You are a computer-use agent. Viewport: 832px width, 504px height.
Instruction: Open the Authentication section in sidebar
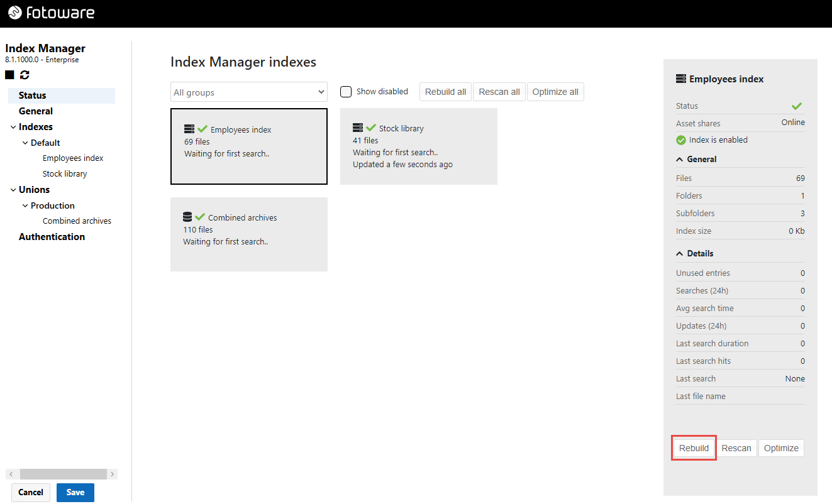52,237
